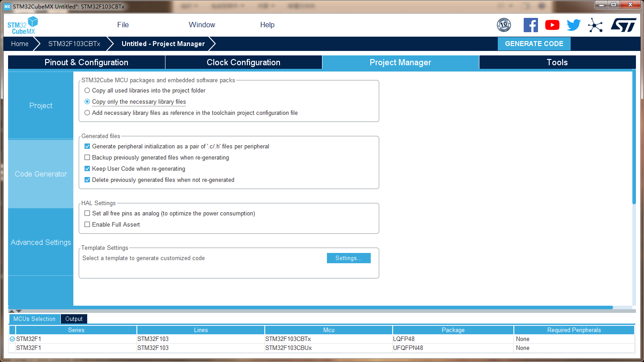
Task: Open the Facebook icon link
Action: point(531,25)
